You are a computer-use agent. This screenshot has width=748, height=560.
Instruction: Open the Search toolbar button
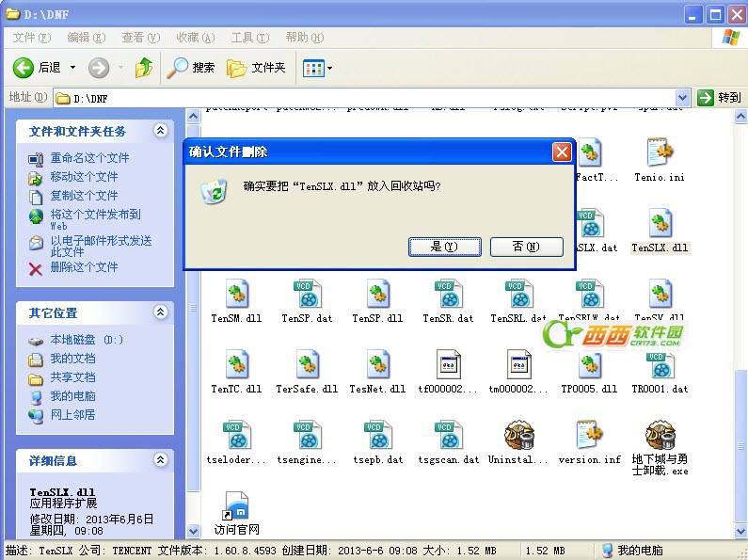coord(191,68)
